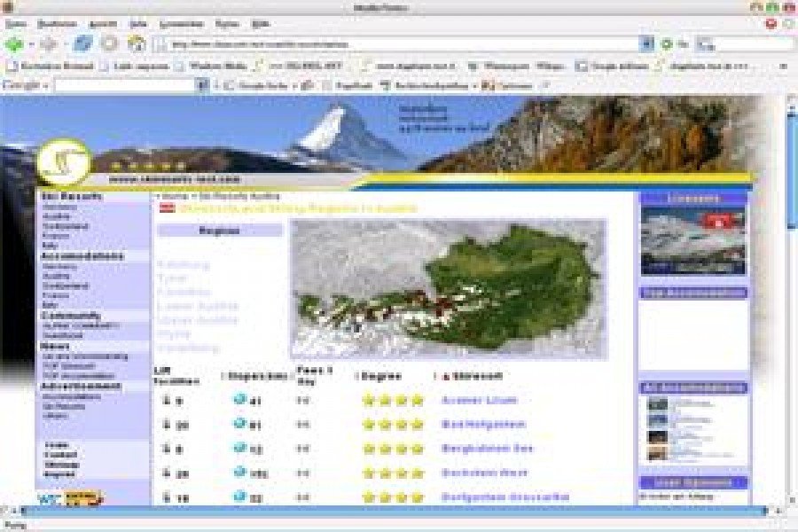Screen dimensions: 798x532
Task: Click the green browser Back arrow
Action: [14, 44]
